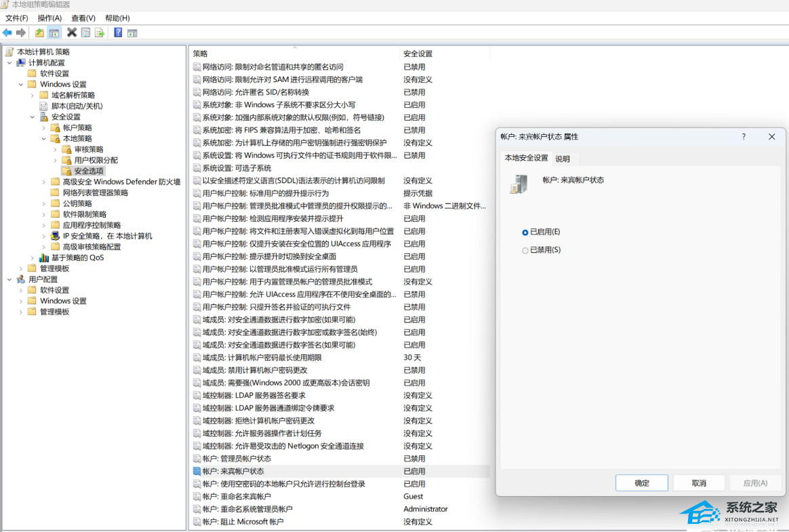Expand 管理模板 under 计算机配置
The image size is (789, 532).
coord(21,268)
